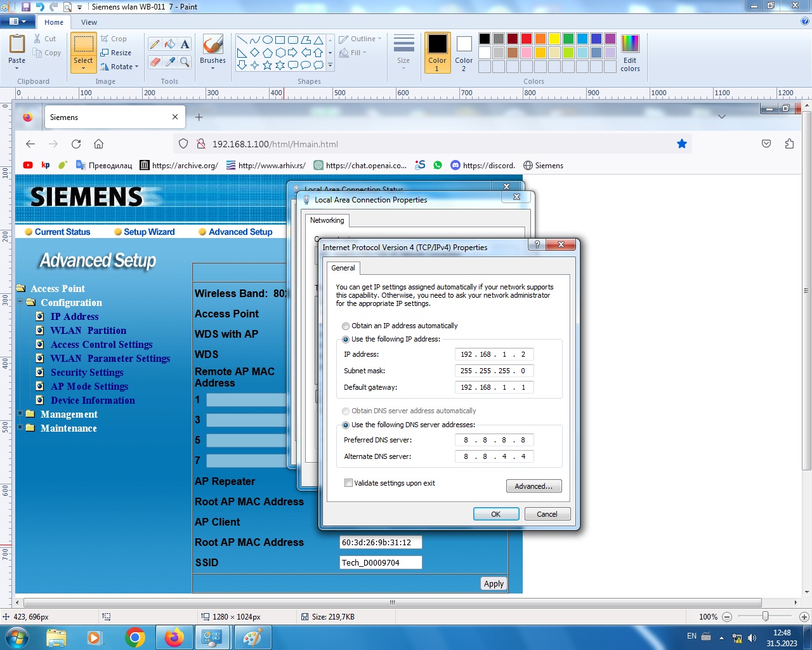Select the Pencil tool
The height and width of the screenshot is (650, 812).
click(155, 44)
